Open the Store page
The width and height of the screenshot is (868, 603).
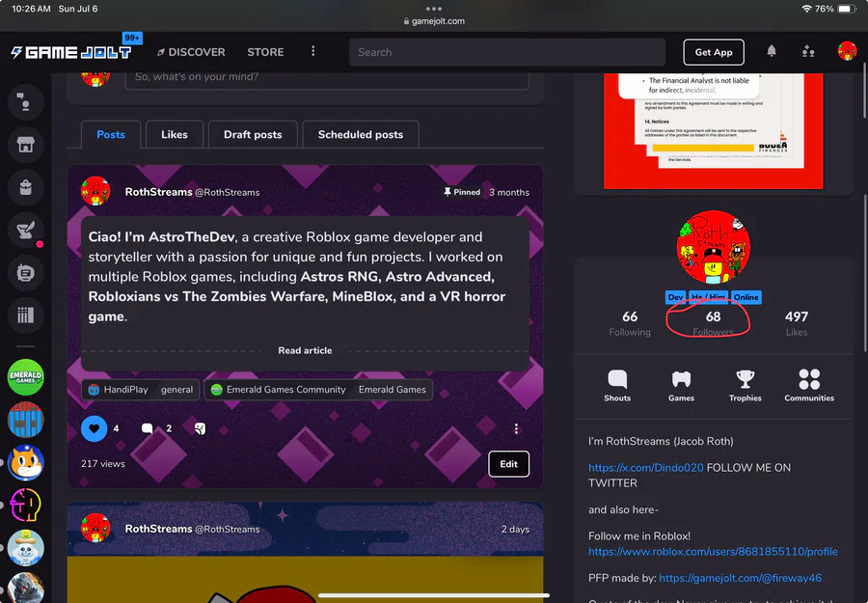[x=265, y=52]
